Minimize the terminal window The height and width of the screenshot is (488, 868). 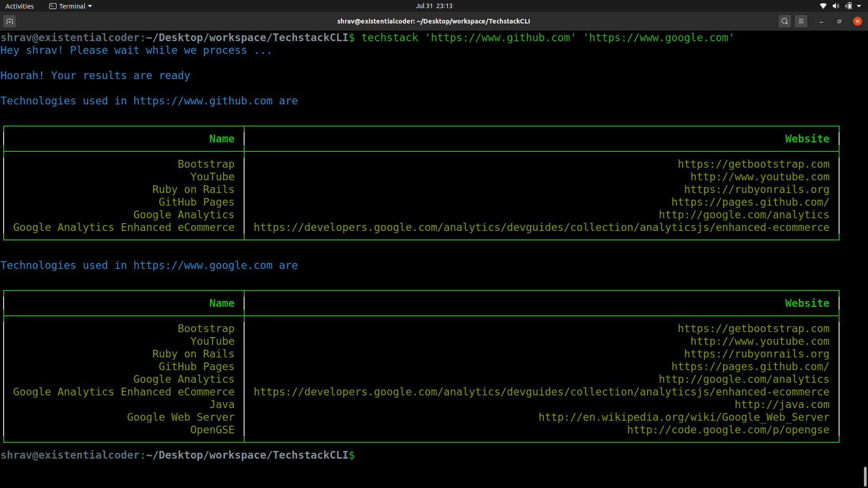[821, 21]
